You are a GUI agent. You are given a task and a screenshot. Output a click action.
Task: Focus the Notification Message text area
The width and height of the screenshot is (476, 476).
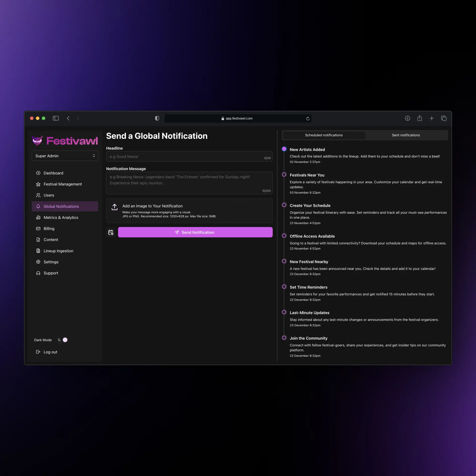click(189, 183)
